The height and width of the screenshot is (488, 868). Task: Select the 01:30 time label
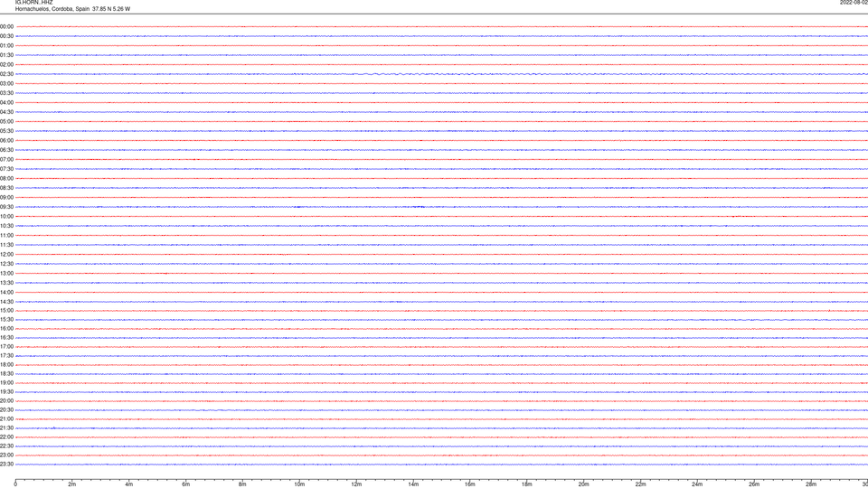click(x=6, y=55)
